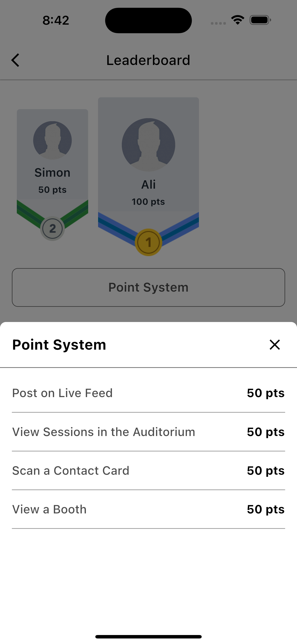
Task: Select the Post on Live Feed row
Action: 148,393
